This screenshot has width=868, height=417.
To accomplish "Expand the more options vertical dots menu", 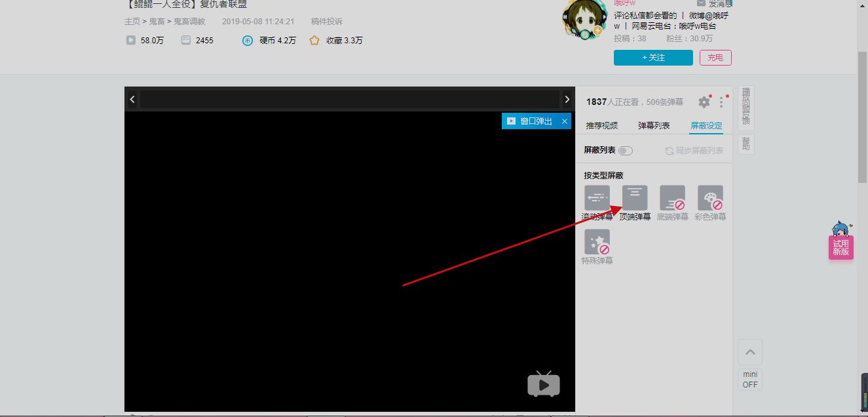I will point(721,102).
